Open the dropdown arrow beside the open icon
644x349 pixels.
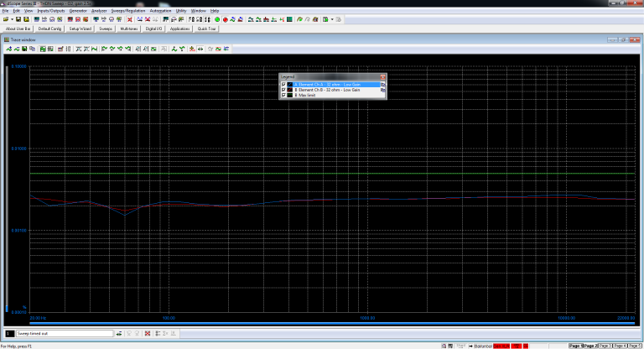pos(13,18)
